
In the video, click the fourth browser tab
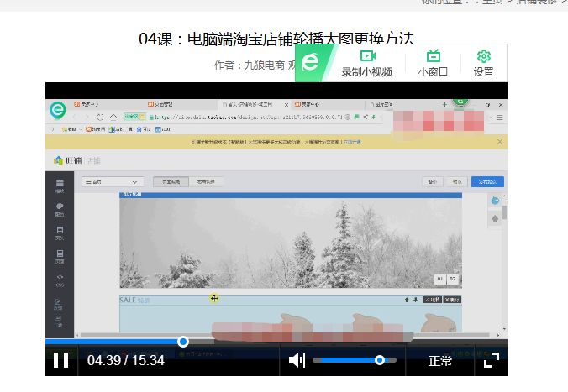coord(328,104)
